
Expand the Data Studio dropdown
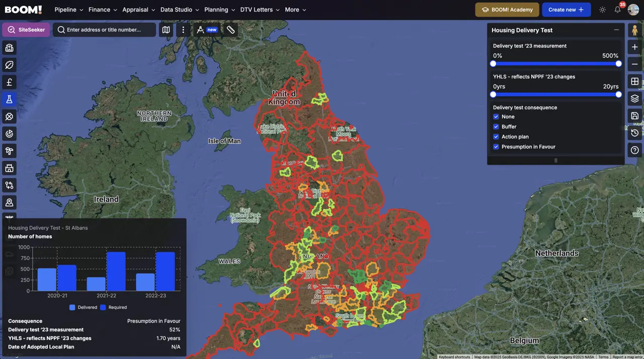click(x=180, y=10)
